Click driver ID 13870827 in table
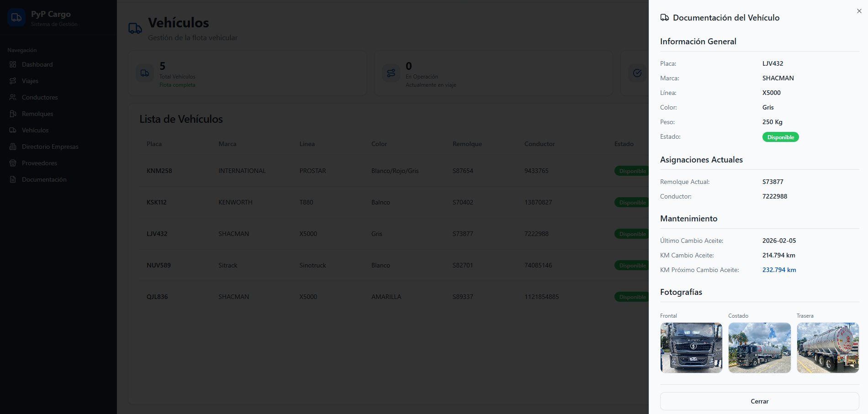Viewport: 868px width, 414px height. click(538, 202)
